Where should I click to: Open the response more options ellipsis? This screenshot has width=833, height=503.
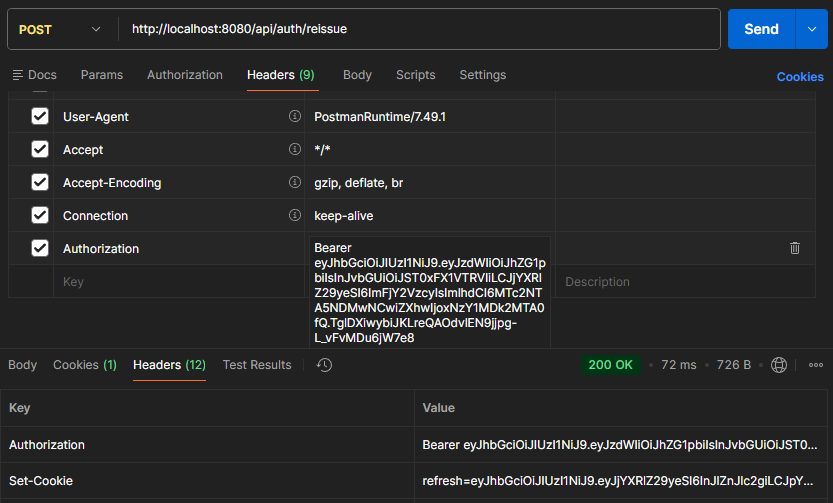[x=816, y=365]
